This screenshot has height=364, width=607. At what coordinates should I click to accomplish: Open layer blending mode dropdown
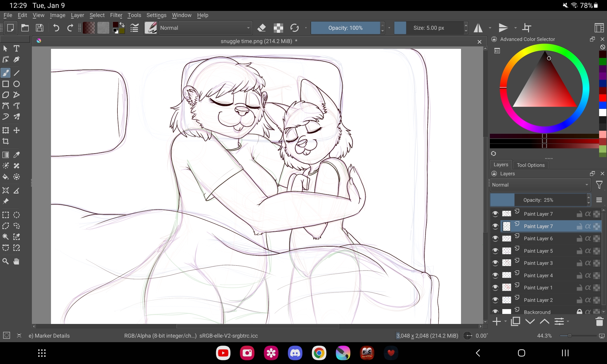(x=540, y=185)
